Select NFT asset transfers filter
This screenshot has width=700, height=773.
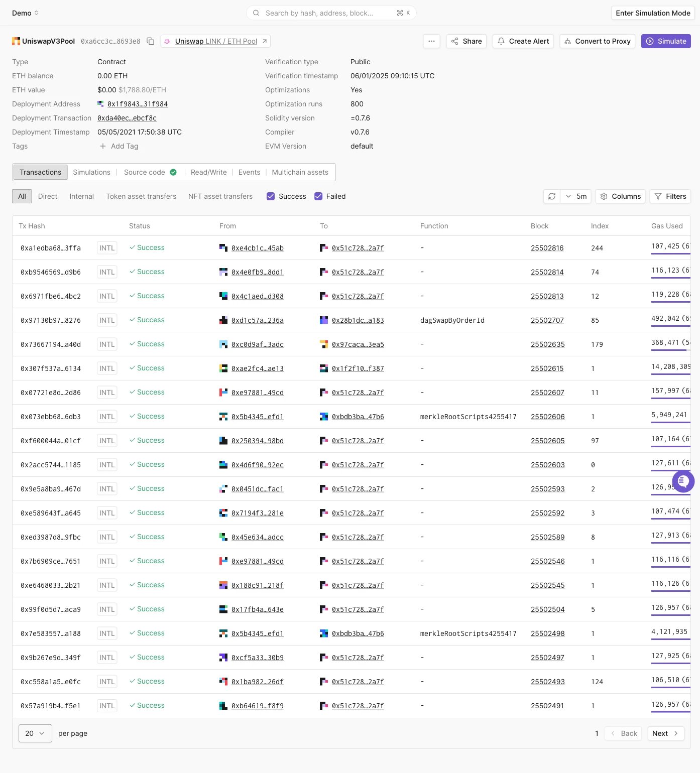tap(220, 196)
